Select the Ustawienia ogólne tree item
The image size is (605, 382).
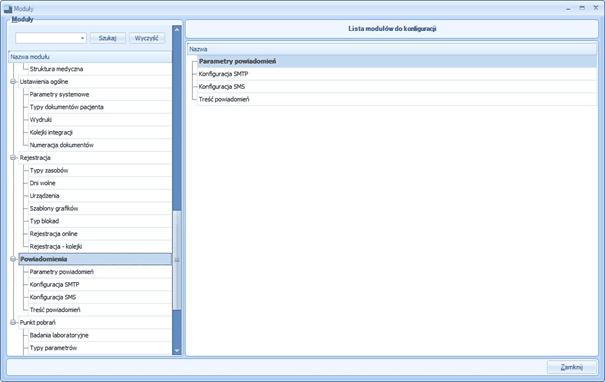tap(44, 81)
